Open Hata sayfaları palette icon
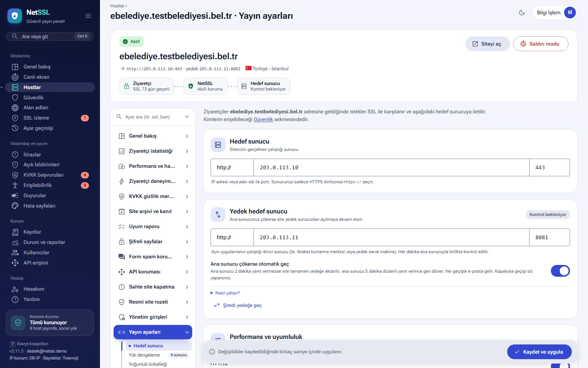 pyautogui.click(x=15, y=206)
